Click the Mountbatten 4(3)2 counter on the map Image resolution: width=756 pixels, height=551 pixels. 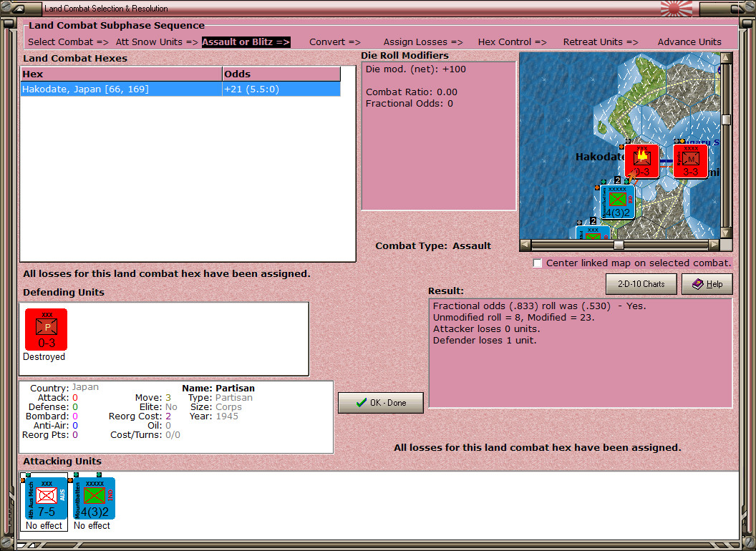coord(617,201)
